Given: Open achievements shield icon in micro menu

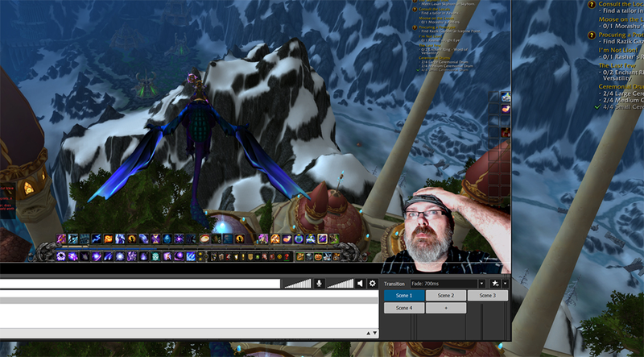Looking at the screenshot, I should [x=236, y=256].
